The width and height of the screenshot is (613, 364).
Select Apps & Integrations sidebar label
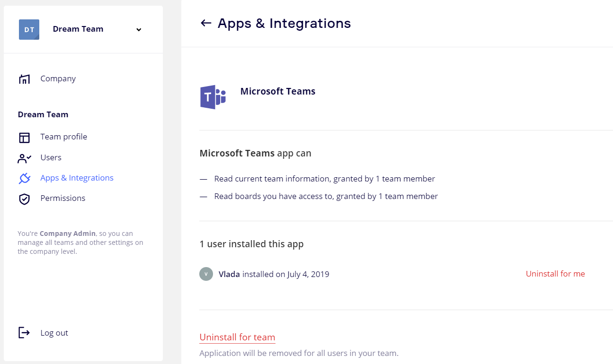(77, 178)
